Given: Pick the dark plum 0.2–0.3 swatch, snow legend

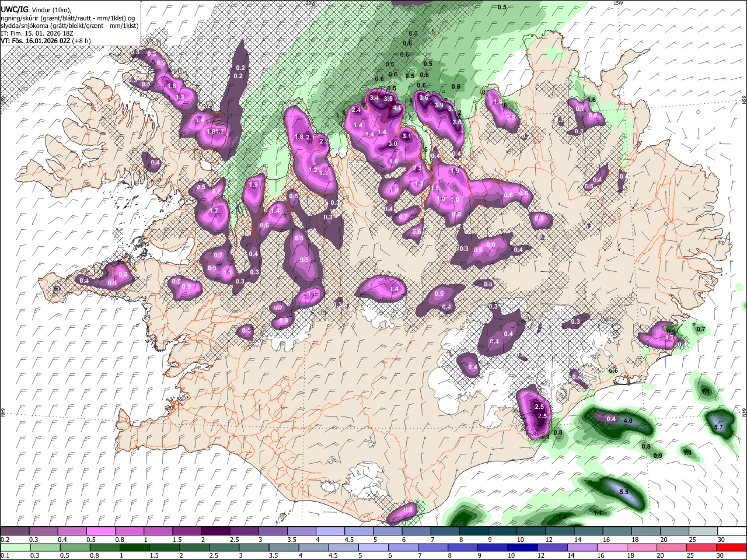Looking at the screenshot, I should click(16, 531).
